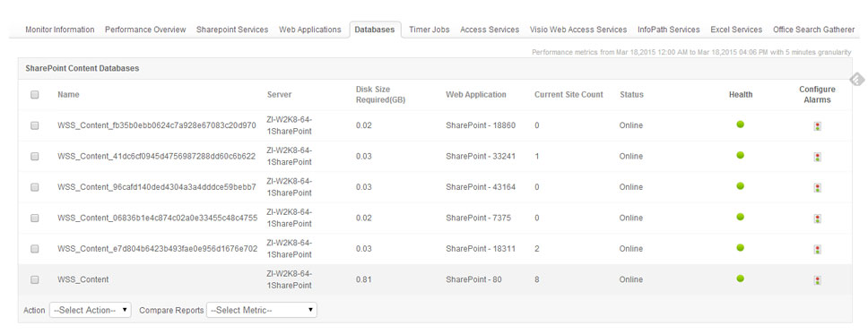Click the Status column header
This screenshot has height=334, width=868.
pos(631,95)
